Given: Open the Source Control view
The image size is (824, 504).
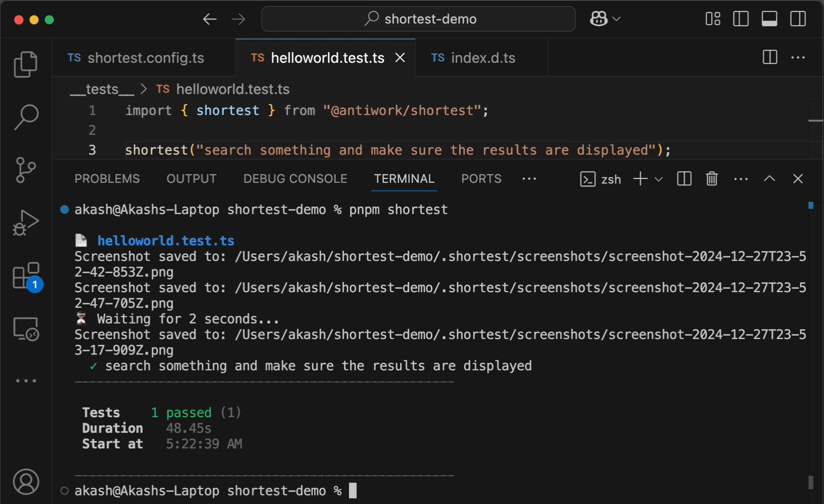Looking at the screenshot, I should 26,170.
